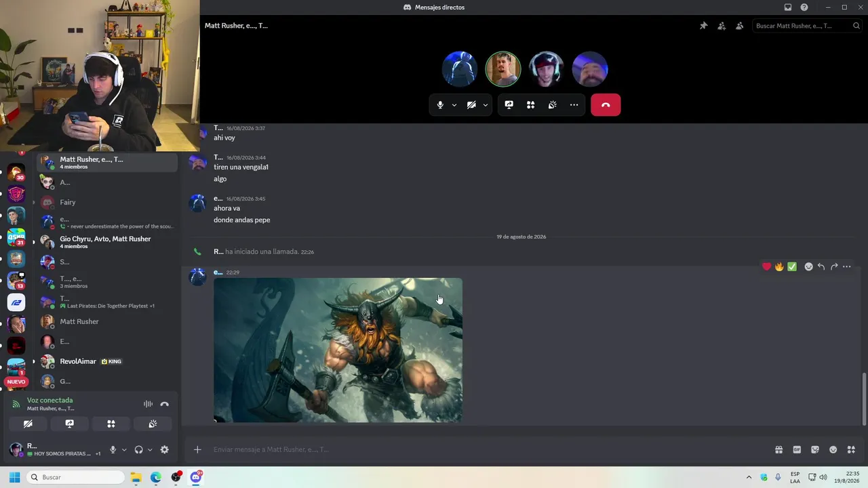Open the emoji picker in message bar
The width and height of the screenshot is (868, 488).
pyautogui.click(x=833, y=449)
